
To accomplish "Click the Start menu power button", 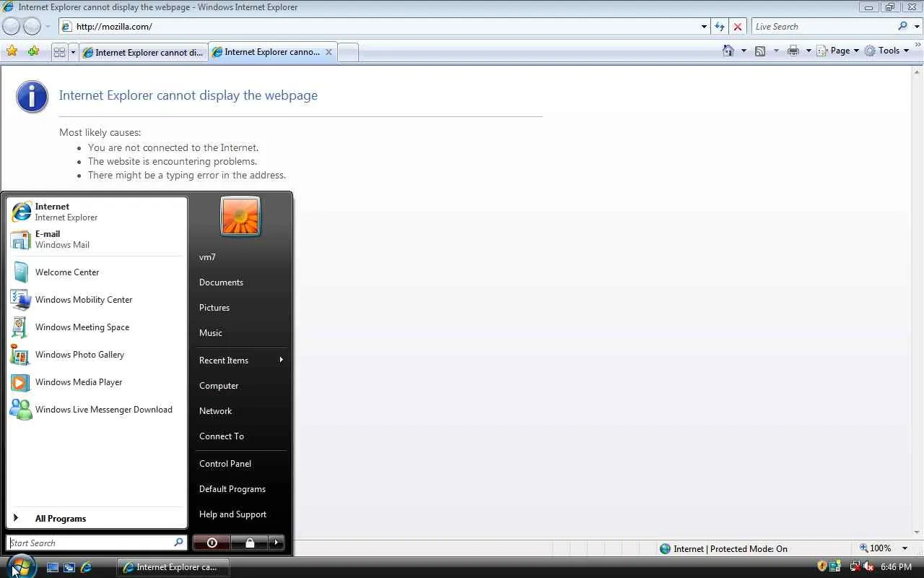I will (x=212, y=543).
